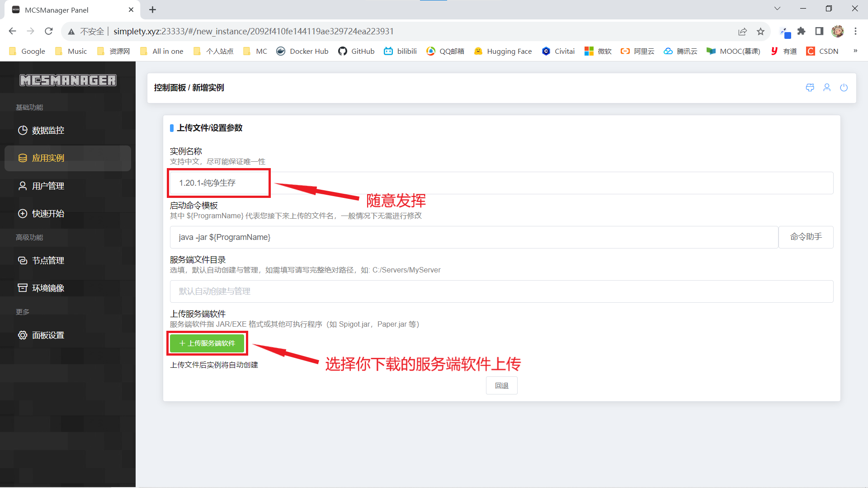Open 面板设置 settings entry

point(48,335)
